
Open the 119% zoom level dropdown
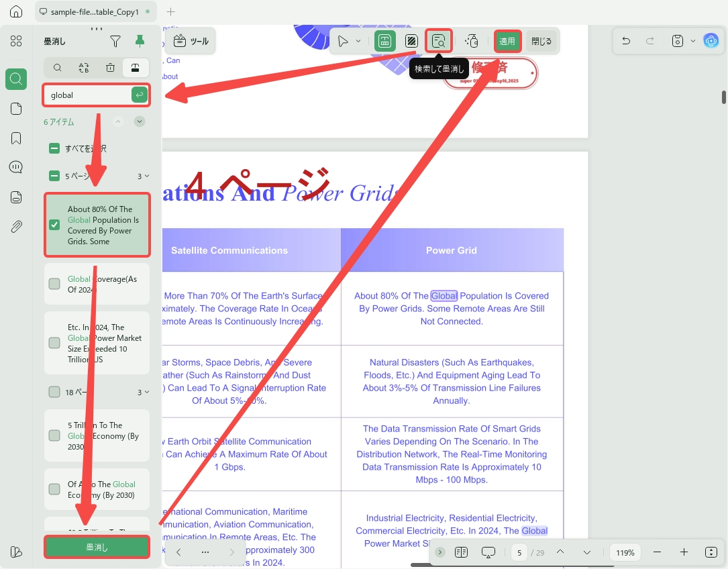click(x=625, y=552)
